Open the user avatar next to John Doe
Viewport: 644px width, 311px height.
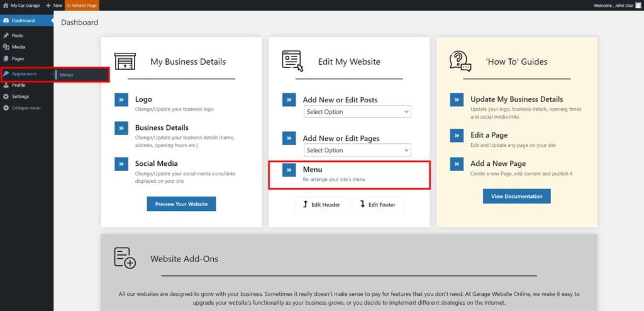coord(638,6)
